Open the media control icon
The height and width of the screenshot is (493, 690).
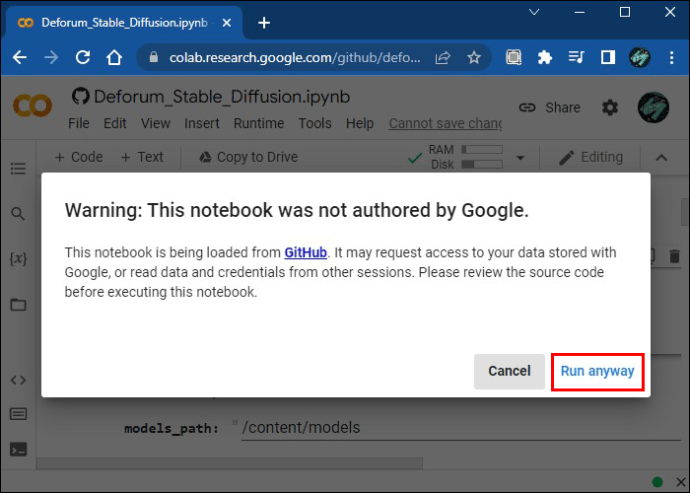[x=576, y=58]
